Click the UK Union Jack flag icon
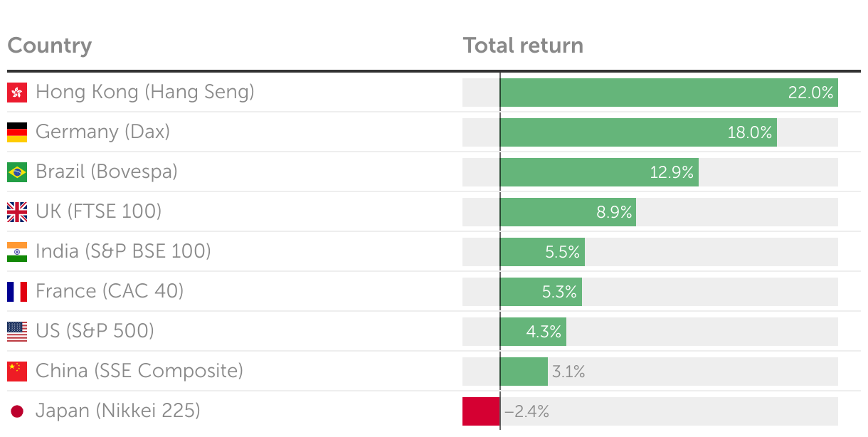 tap(17, 212)
